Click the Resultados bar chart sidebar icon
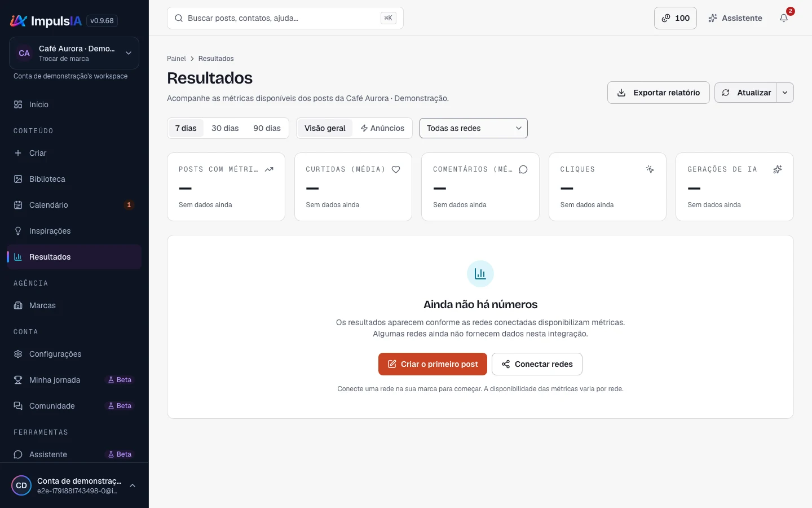 18,257
